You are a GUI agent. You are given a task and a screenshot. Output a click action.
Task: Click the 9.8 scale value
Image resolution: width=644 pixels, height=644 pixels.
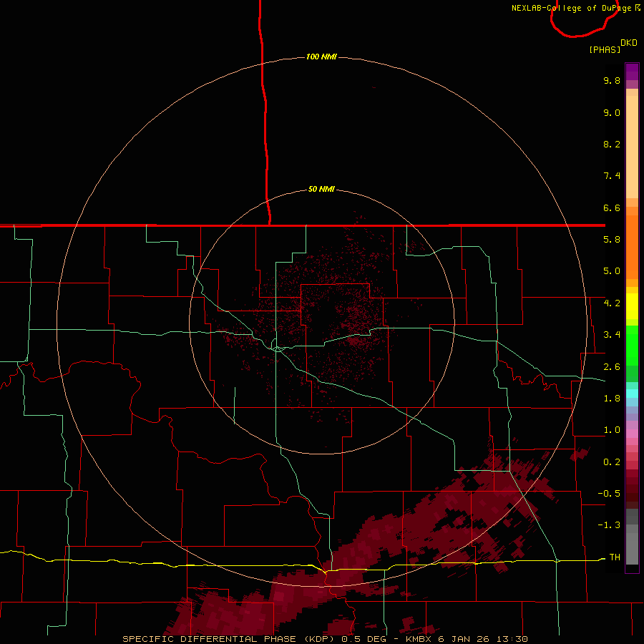tap(612, 80)
